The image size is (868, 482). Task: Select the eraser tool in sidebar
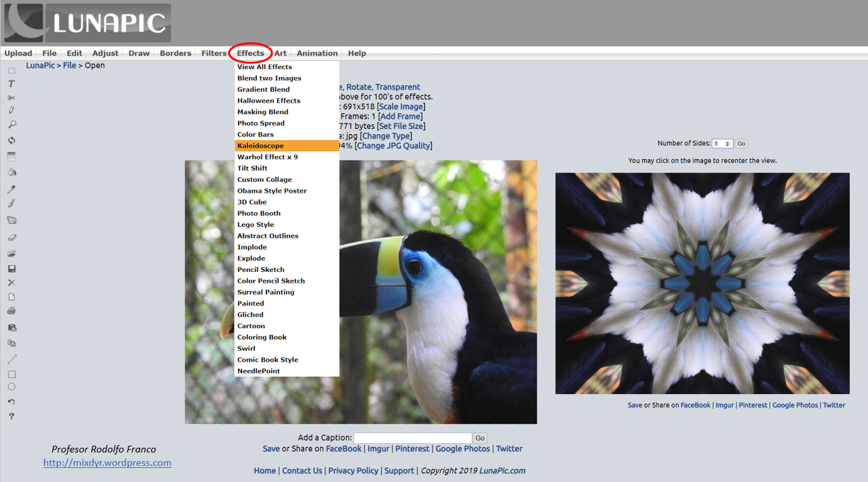coord(11,238)
